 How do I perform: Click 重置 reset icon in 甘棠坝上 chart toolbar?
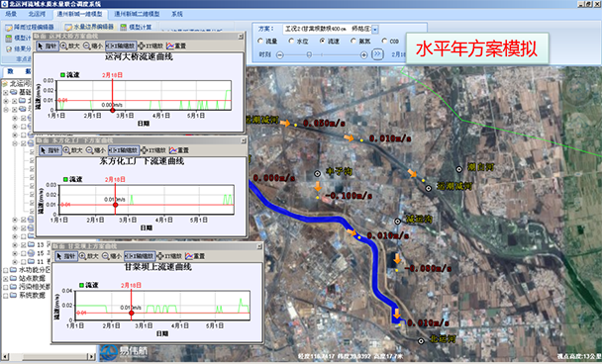[195, 256]
